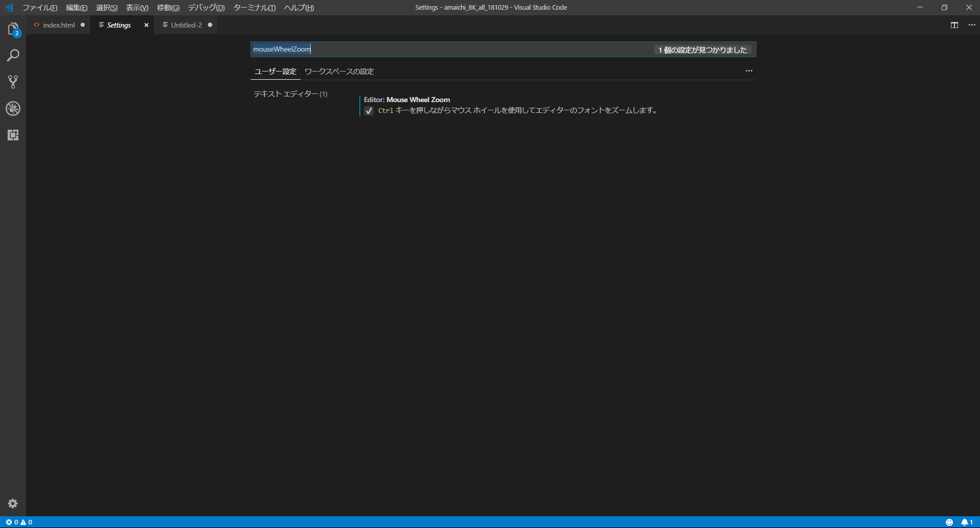The image size is (980, 528).
Task: Open the Manage gear icon
Action: (x=13, y=503)
